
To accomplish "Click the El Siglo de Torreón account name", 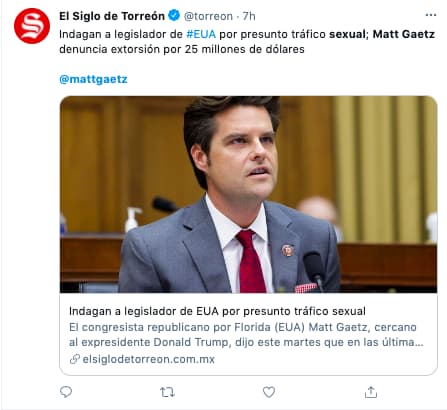I will coord(112,16).
